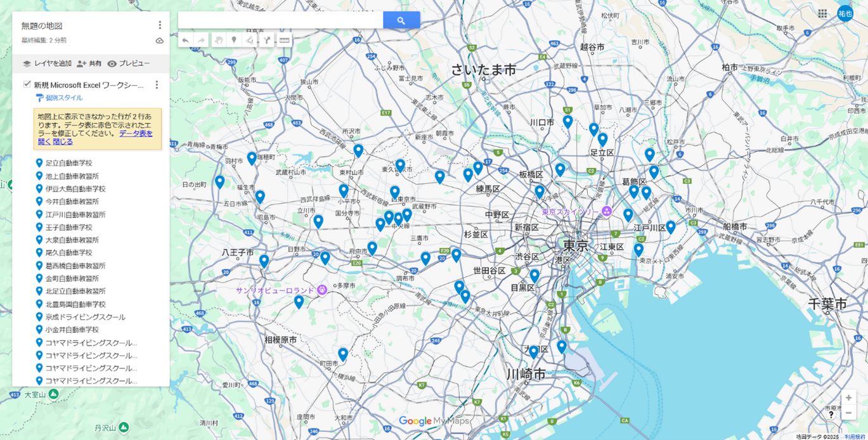Open the 無題の地図 map options menu
The image size is (868, 440).
tap(160, 25)
